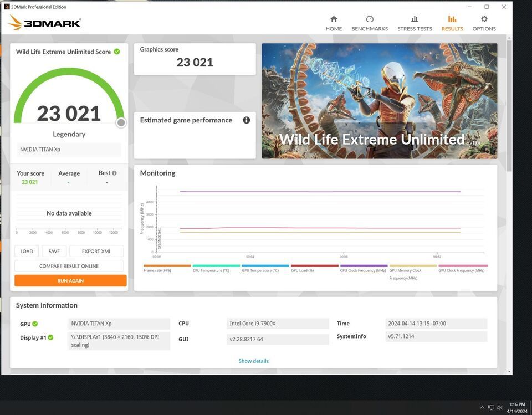Click the 3DMark title bar app icon
The height and width of the screenshot is (415, 532).
[x=7, y=7]
